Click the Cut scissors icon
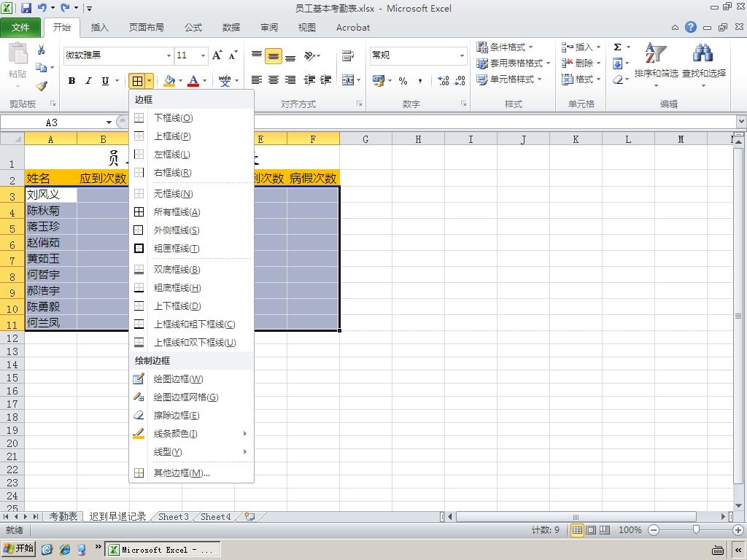This screenshot has height=560, width=747. pos(42,50)
